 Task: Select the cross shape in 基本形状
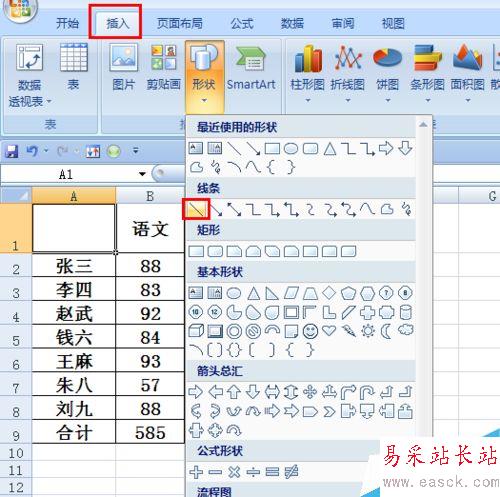click(368, 312)
